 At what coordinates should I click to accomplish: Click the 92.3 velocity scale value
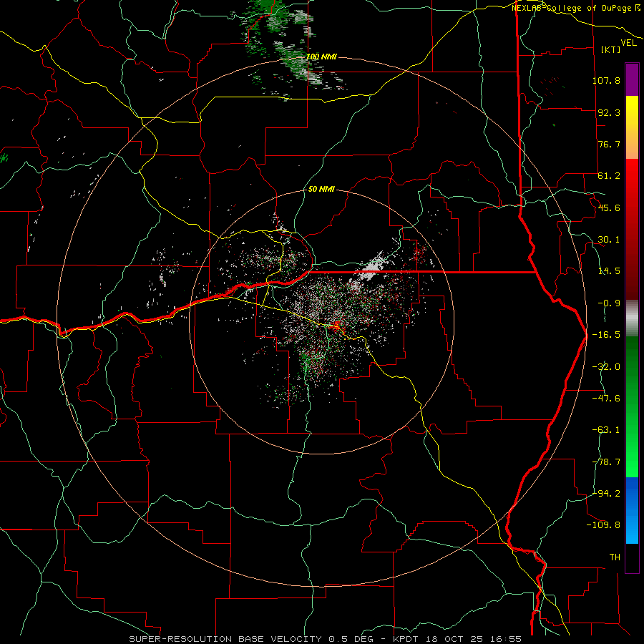coord(609,112)
